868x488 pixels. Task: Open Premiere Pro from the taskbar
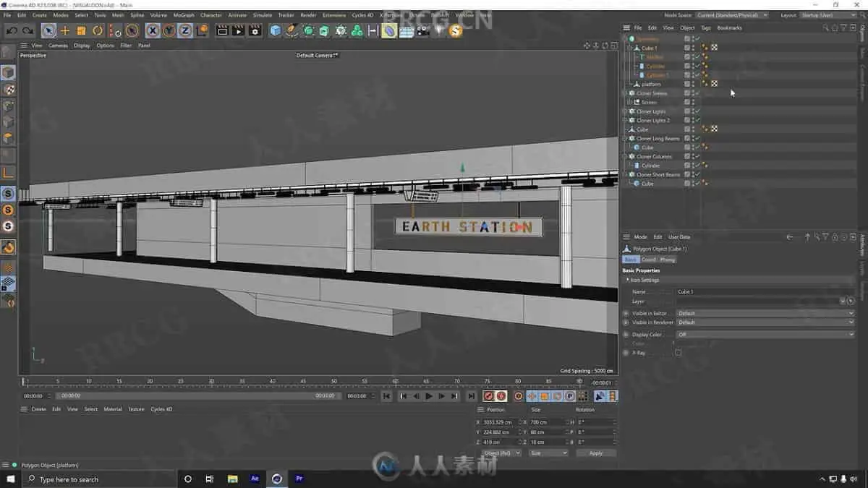pos(299,479)
